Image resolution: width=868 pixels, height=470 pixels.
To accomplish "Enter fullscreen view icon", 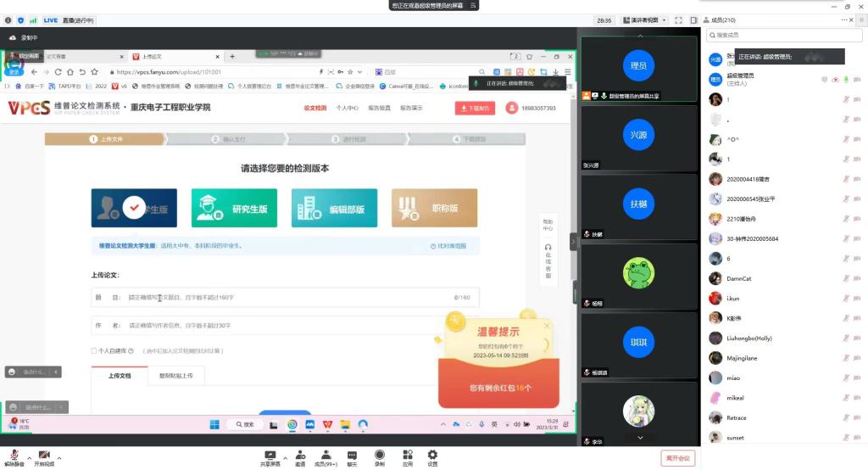I will (678, 20).
